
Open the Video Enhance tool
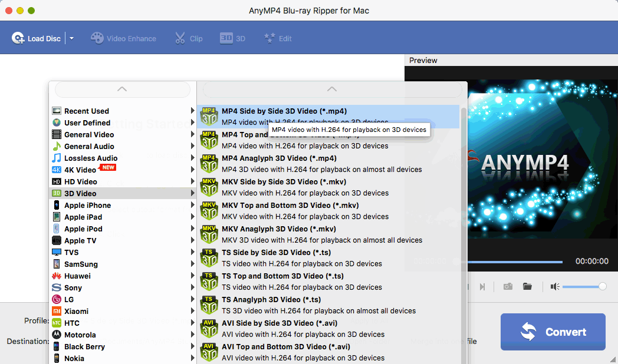pyautogui.click(x=123, y=38)
